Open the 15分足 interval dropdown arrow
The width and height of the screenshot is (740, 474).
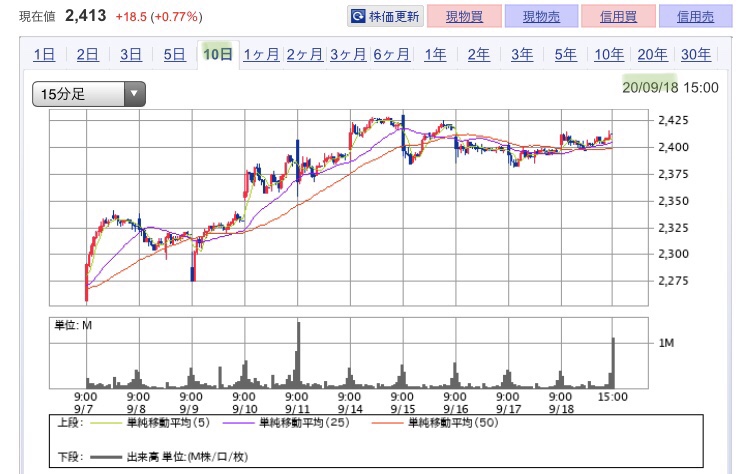pos(135,93)
